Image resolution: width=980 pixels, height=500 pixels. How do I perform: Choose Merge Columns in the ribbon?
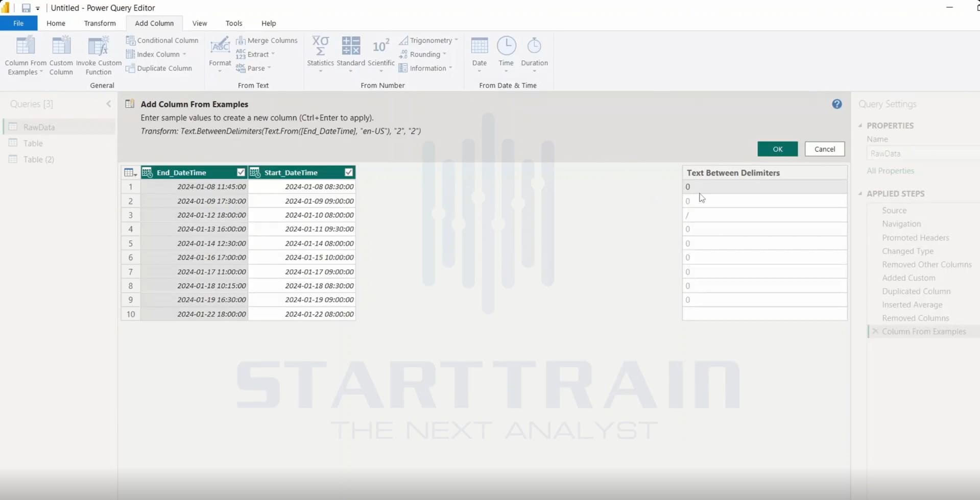(x=267, y=40)
